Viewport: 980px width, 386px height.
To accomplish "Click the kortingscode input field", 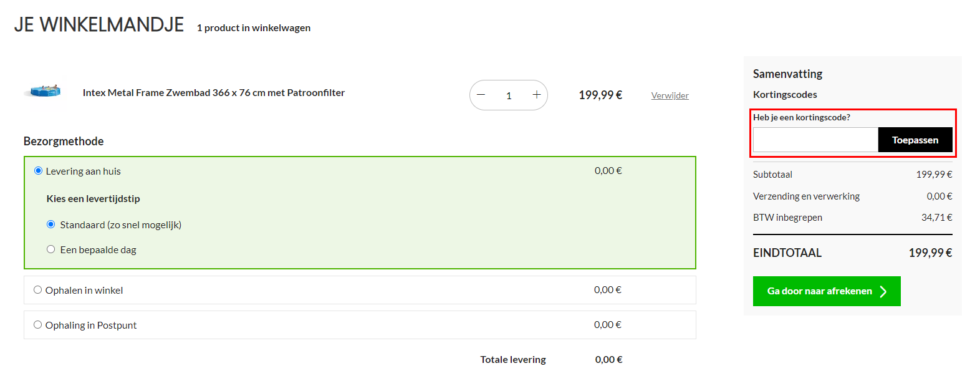I will point(815,140).
